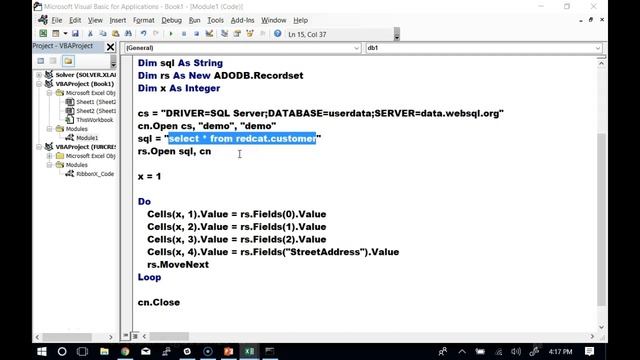Click the Properties Window toolbar icon
The image size is (640, 360).
(237, 34)
